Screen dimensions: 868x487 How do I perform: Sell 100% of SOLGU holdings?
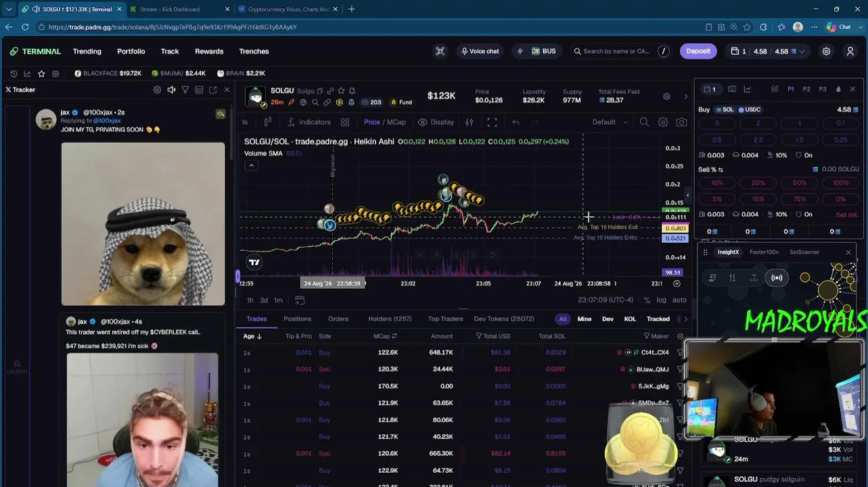[x=840, y=183]
